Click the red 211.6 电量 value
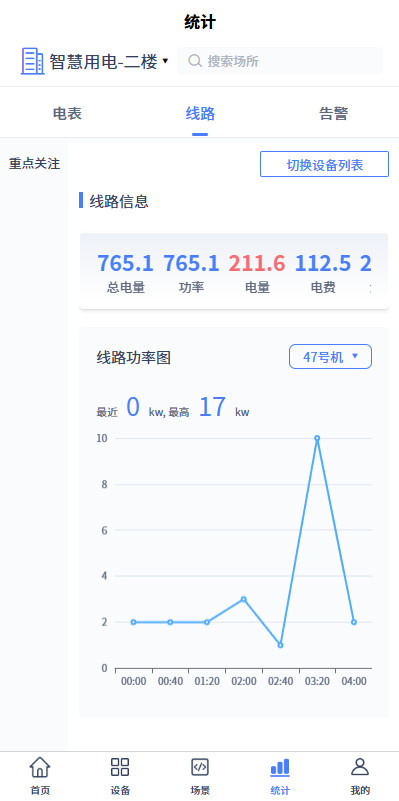399x801 pixels. pos(256,264)
